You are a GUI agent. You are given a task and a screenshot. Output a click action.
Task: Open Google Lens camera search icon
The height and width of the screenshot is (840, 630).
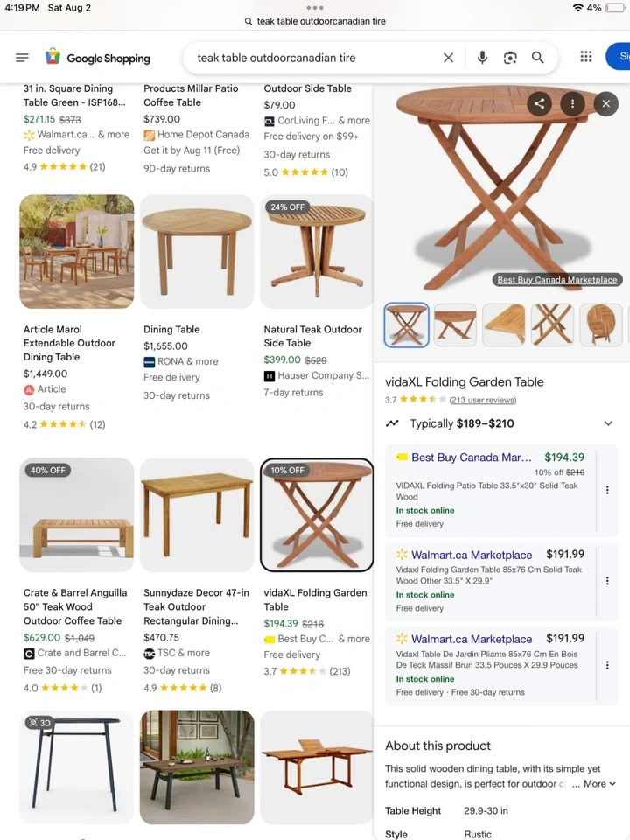click(x=510, y=58)
